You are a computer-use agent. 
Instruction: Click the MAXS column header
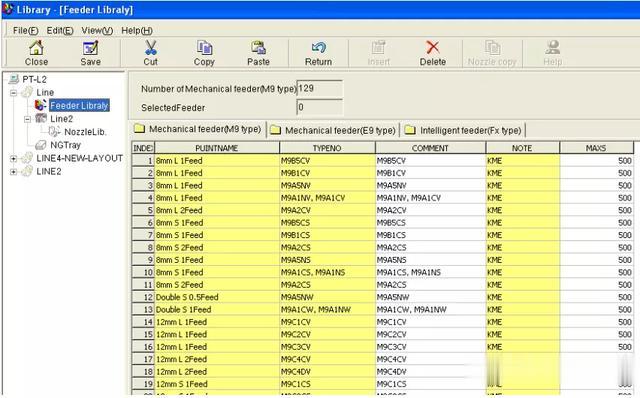point(596,148)
